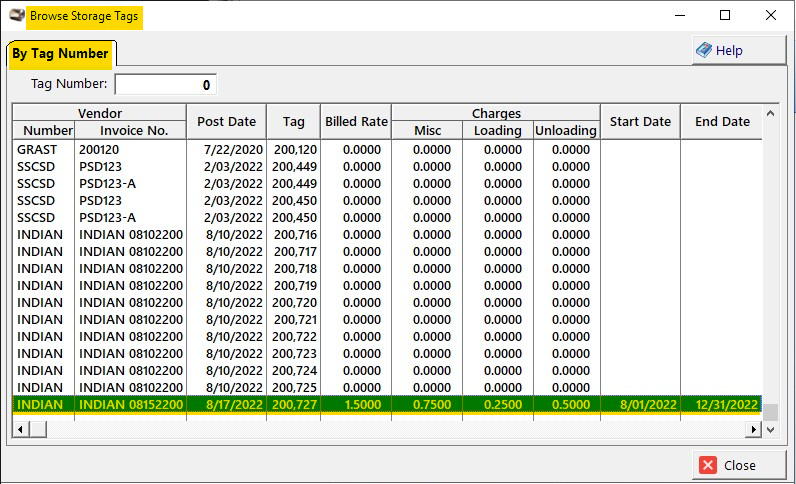Click the vertical scrollbar thumb
796x484 pixels.
point(771,412)
